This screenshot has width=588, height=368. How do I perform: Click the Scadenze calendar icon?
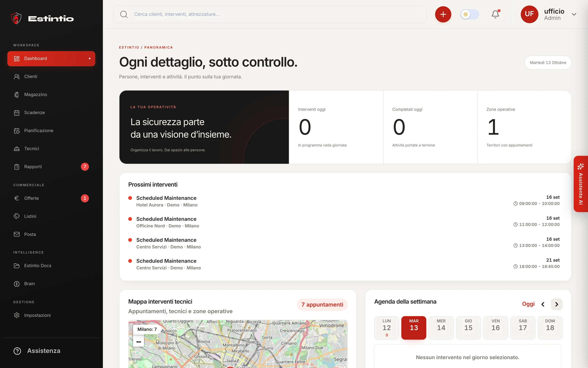[17, 113]
